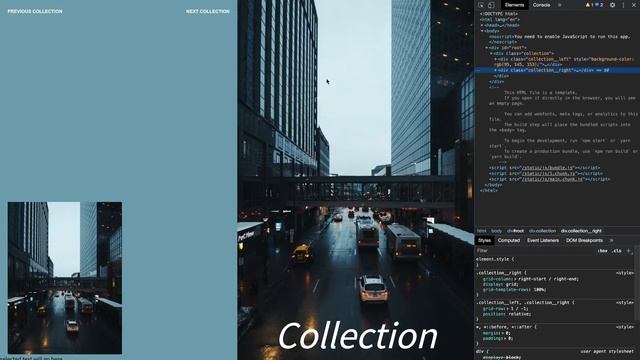Show more Styles pane tabs via chevrons
The height and width of the screenshot is (360, 640).
[611, 240]
